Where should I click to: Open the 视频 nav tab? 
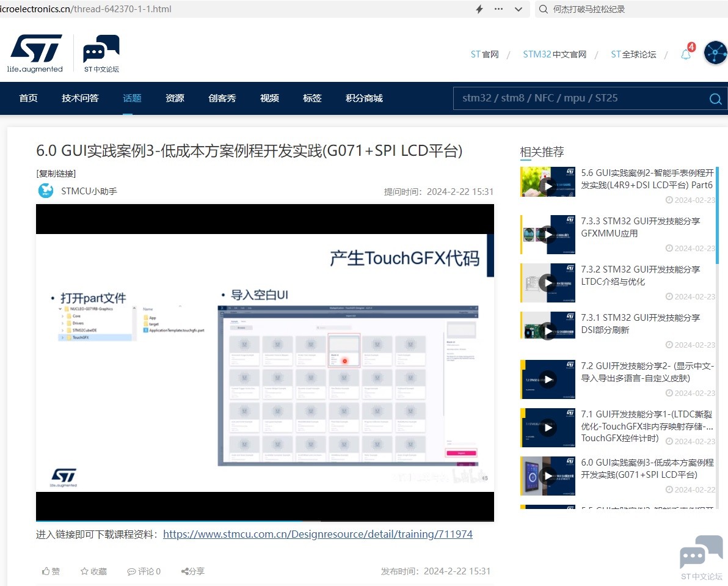270,98
